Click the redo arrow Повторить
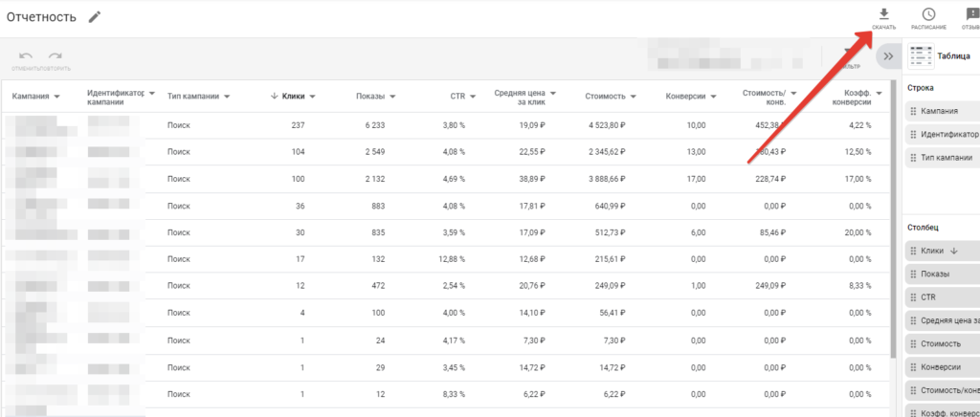 (56, 56)
